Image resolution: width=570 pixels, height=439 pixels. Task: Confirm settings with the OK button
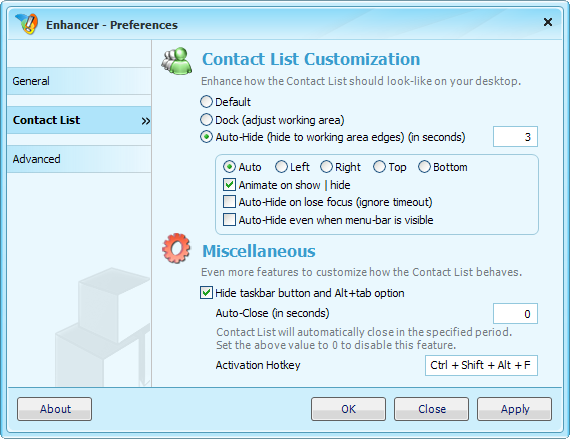348,409
